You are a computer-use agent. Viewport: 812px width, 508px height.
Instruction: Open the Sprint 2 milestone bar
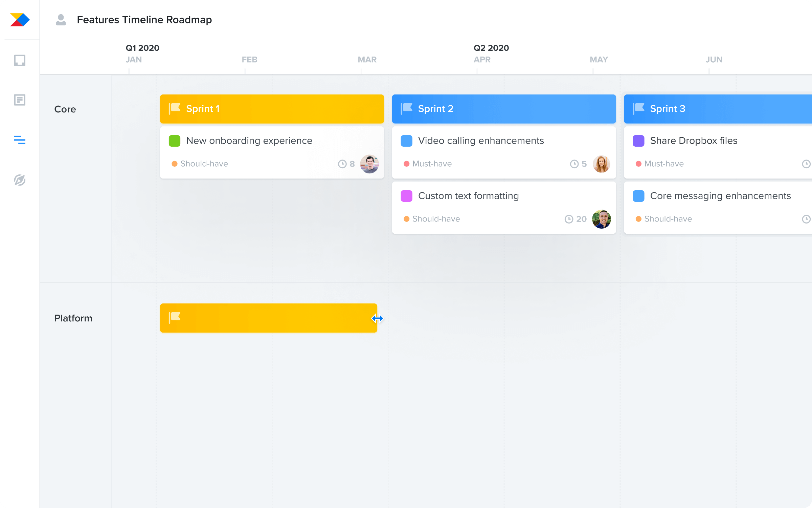point(504,109)
